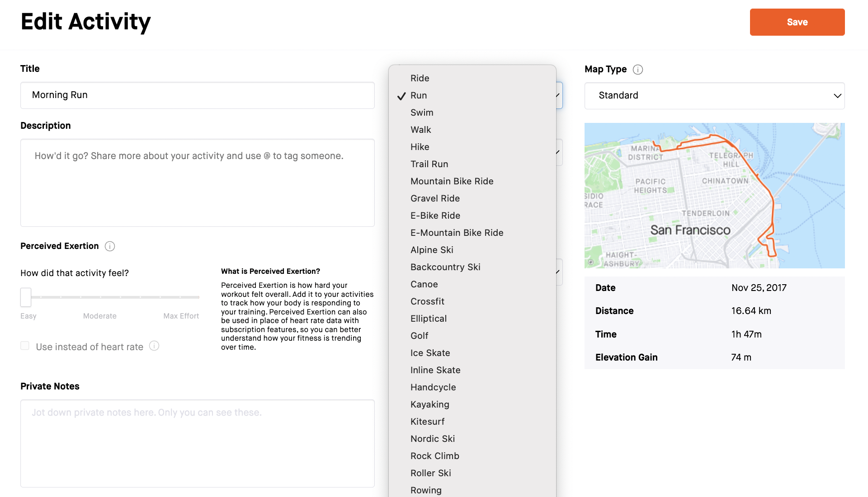Click the Description text area

(197, 183)
